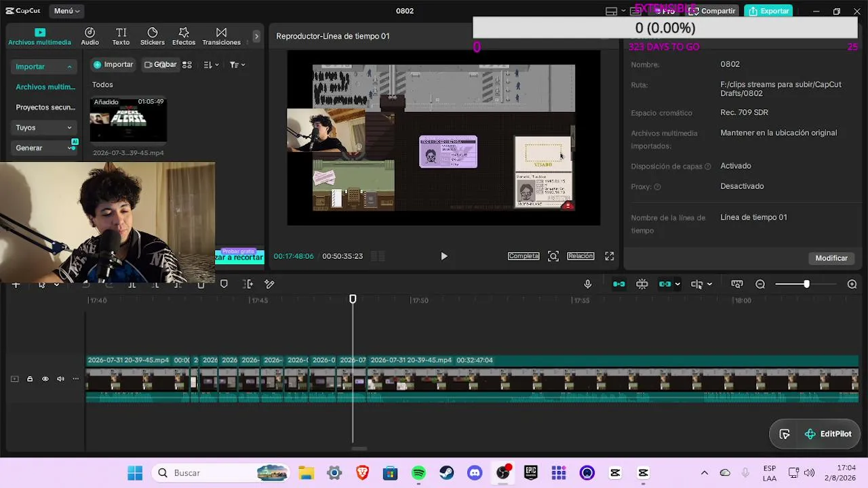Image resolution: width=868 pixels, height=488 pixels.
Task: Click the Exportar button
Action: point(769,11)
